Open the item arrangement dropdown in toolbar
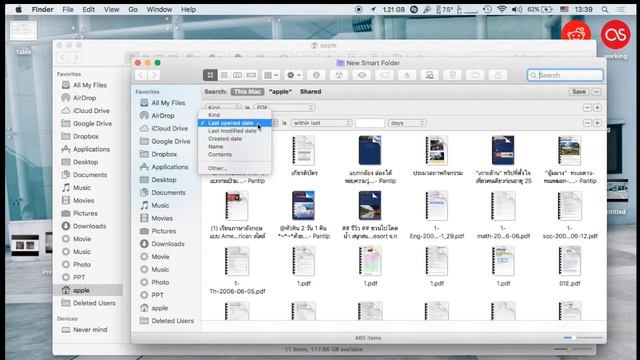The height and width of the screenshot is (360, 640). [x=271, y=75]
